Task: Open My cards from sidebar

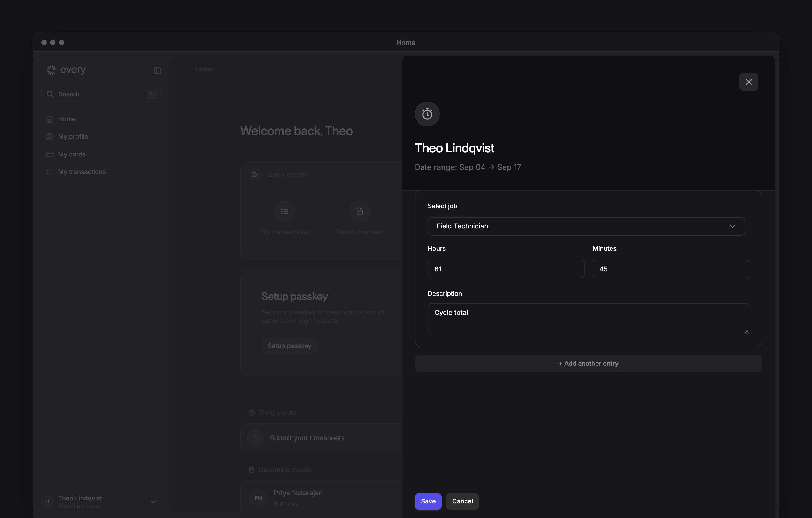Action: coord(101,154)
